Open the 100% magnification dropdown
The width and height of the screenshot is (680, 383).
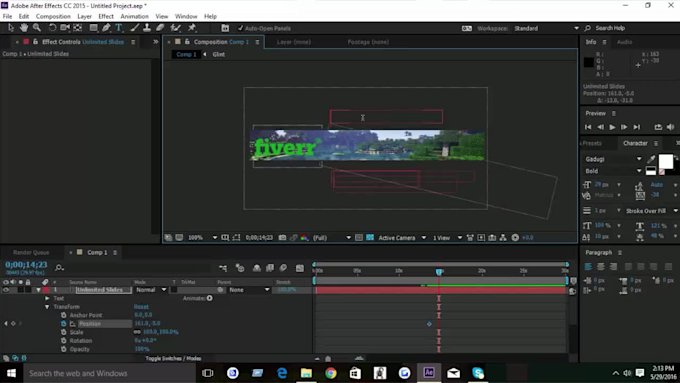click(x=202, y=238)
